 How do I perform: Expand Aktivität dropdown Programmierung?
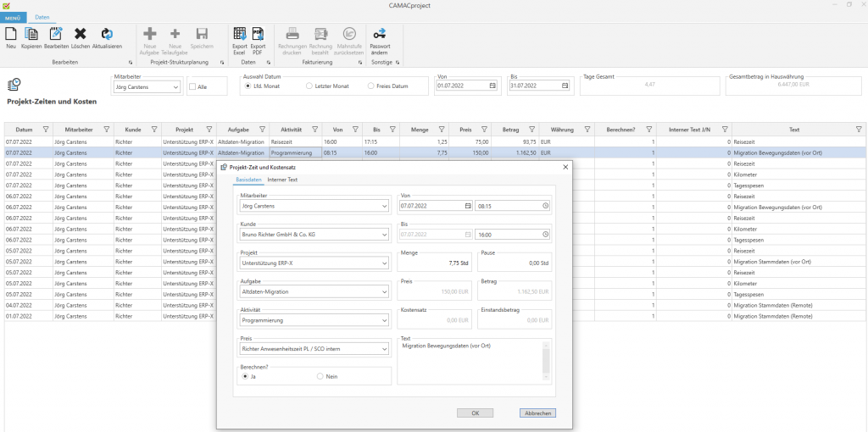point(385,320)
